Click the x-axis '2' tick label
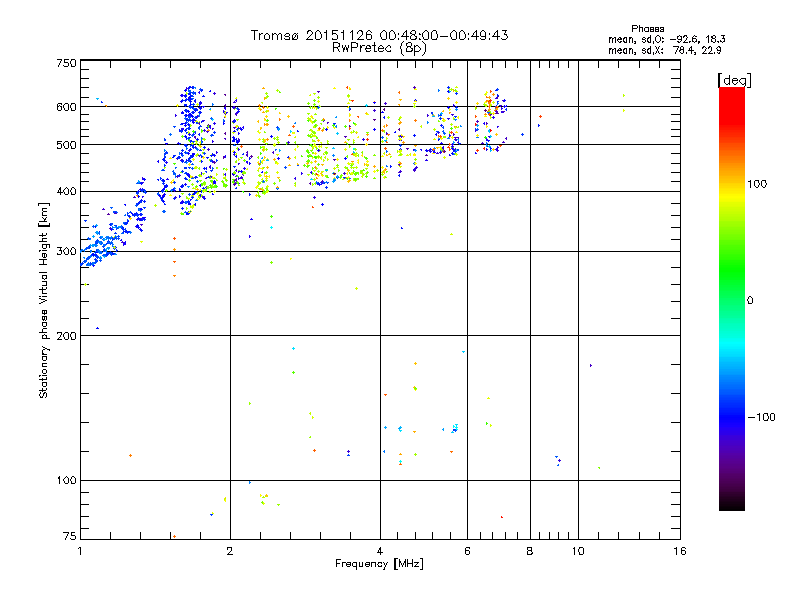 coord(230,551)
